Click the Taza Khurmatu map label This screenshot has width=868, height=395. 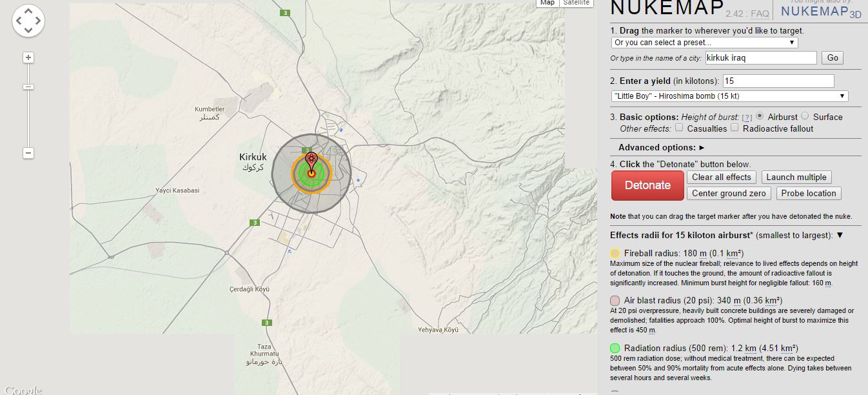[265, 354]
